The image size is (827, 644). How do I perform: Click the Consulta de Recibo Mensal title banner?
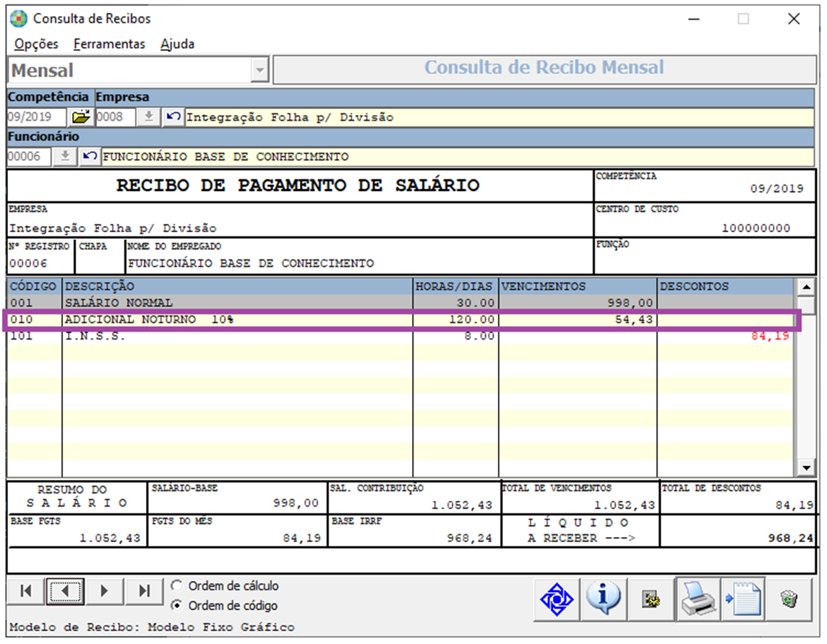544,69
